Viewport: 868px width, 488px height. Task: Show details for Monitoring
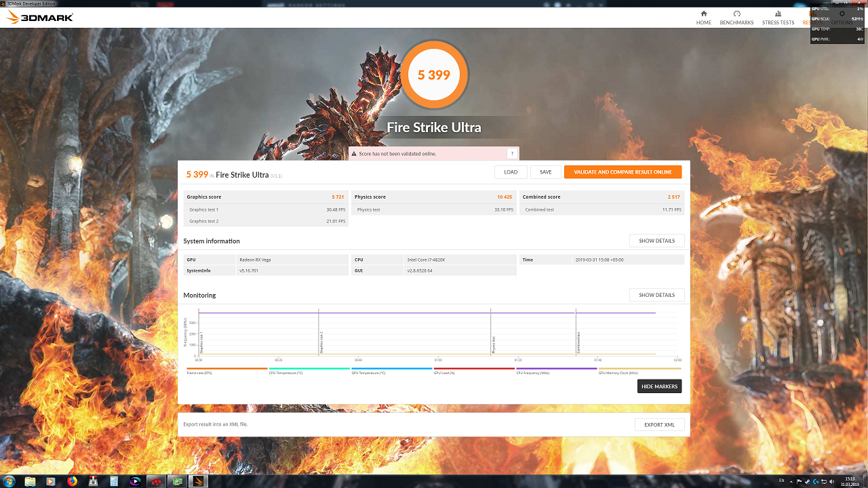(656, 295)
